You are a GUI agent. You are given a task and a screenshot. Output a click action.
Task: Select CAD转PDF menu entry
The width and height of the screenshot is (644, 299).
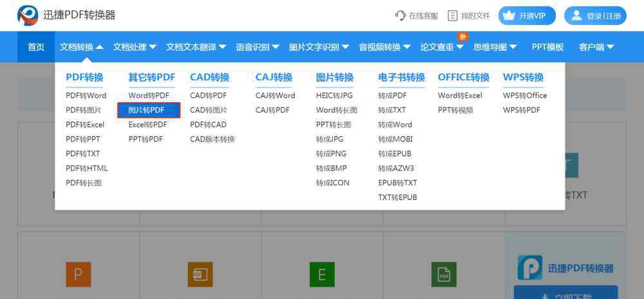coord(208,96)
